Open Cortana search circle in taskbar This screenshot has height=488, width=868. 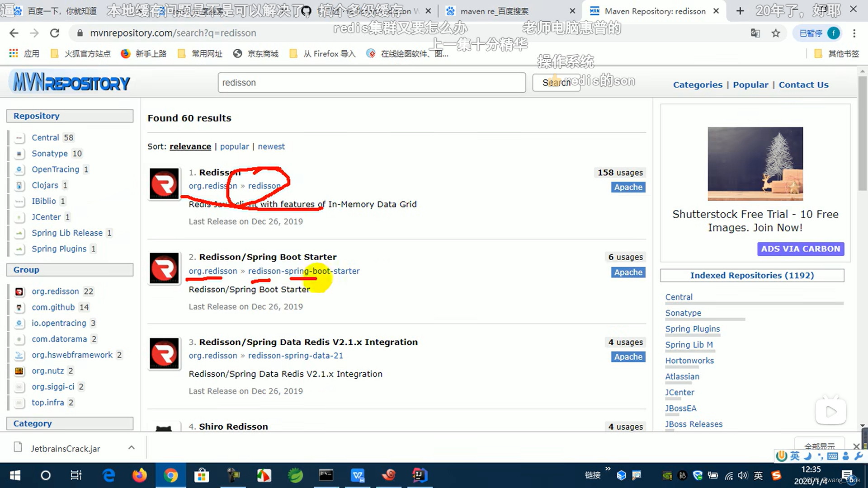point(46,475)
